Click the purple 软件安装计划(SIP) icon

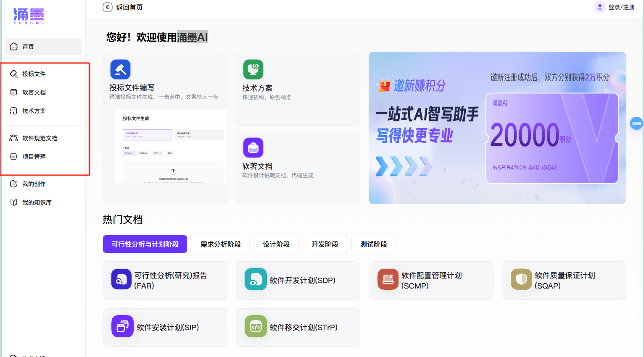tap(122, 326)
